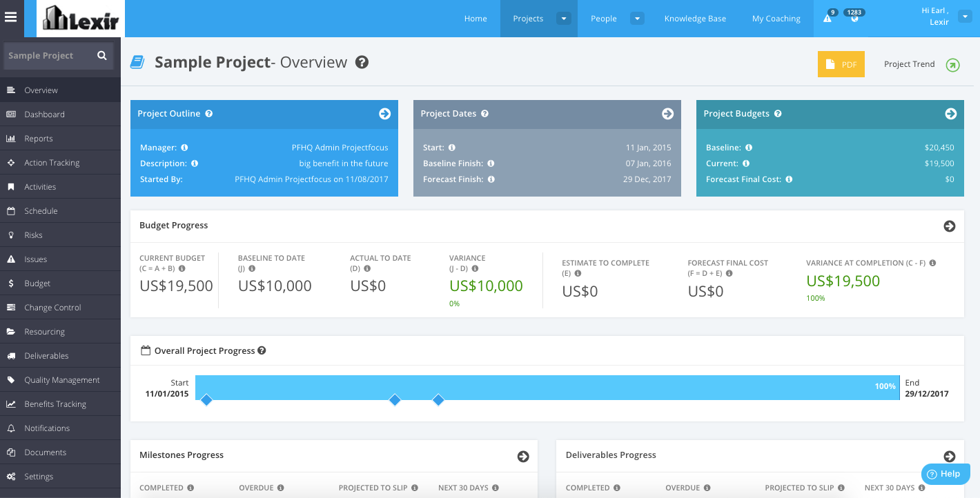
Task: Open the notifications icon with 1283 badge
Action: coord(855,19)
